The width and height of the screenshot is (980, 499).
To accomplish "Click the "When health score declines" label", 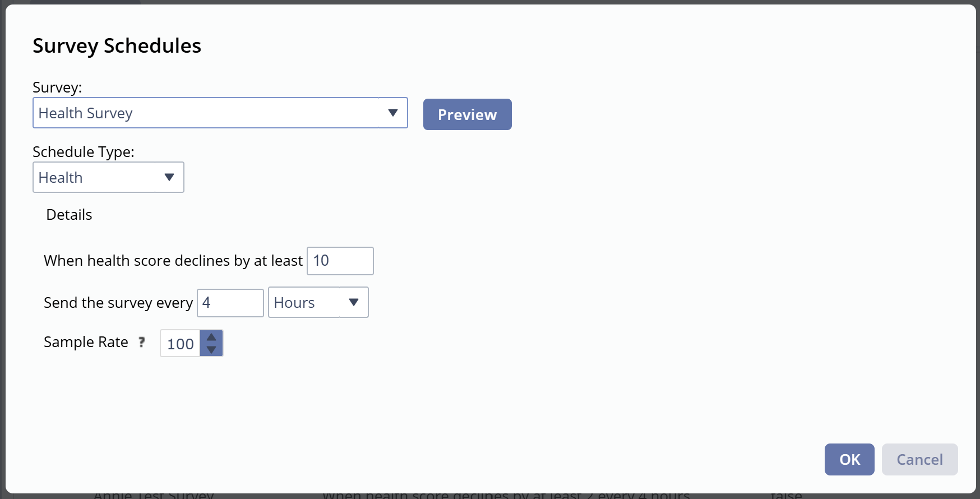I will [x=173, y=261].
